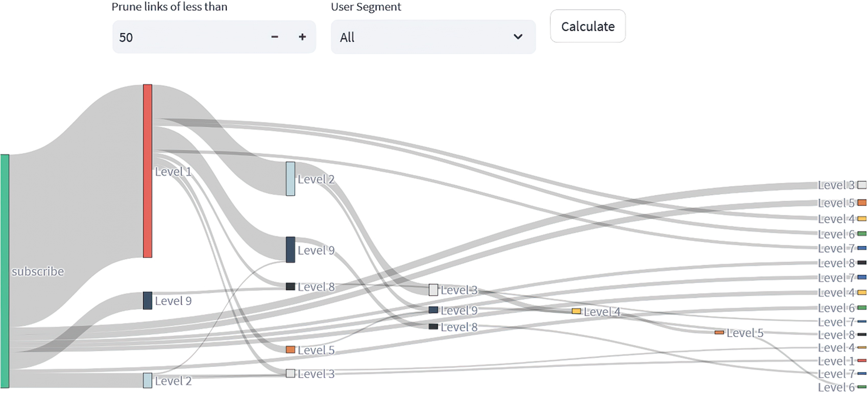Click the minus button to decrease prune value

275,37
